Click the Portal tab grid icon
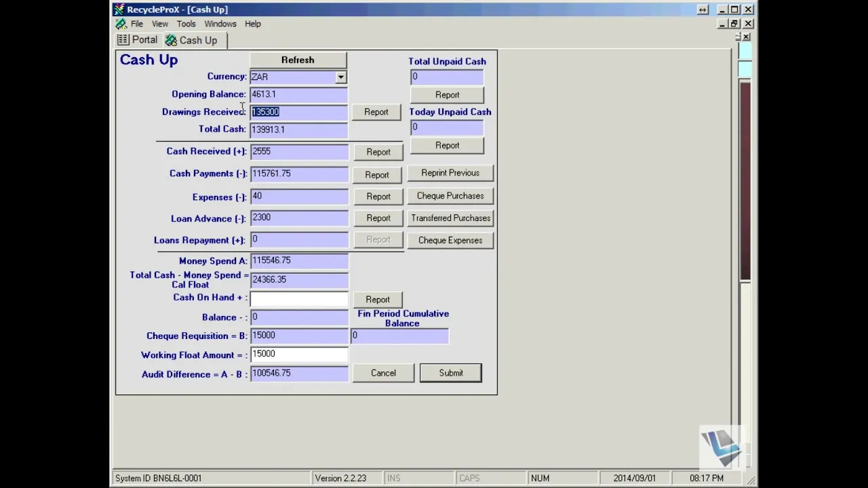Viewport: 868px width, 488px height. [123, 40]
